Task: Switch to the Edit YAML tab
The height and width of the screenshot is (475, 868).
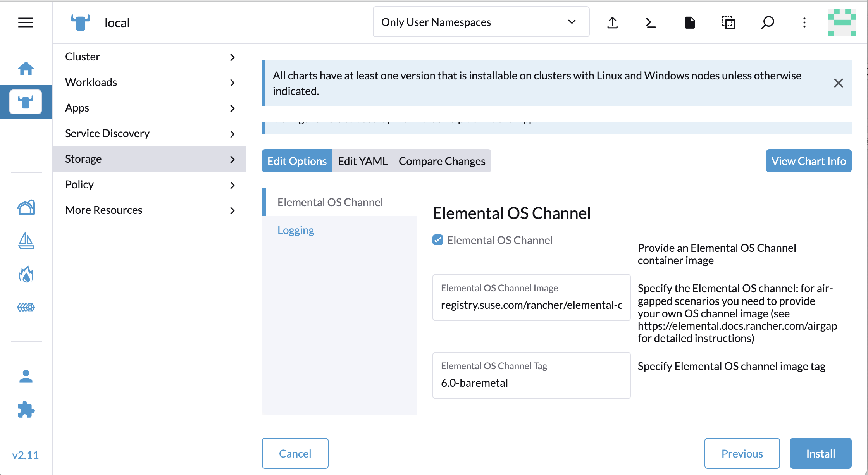Action: (x=363, y=161)
